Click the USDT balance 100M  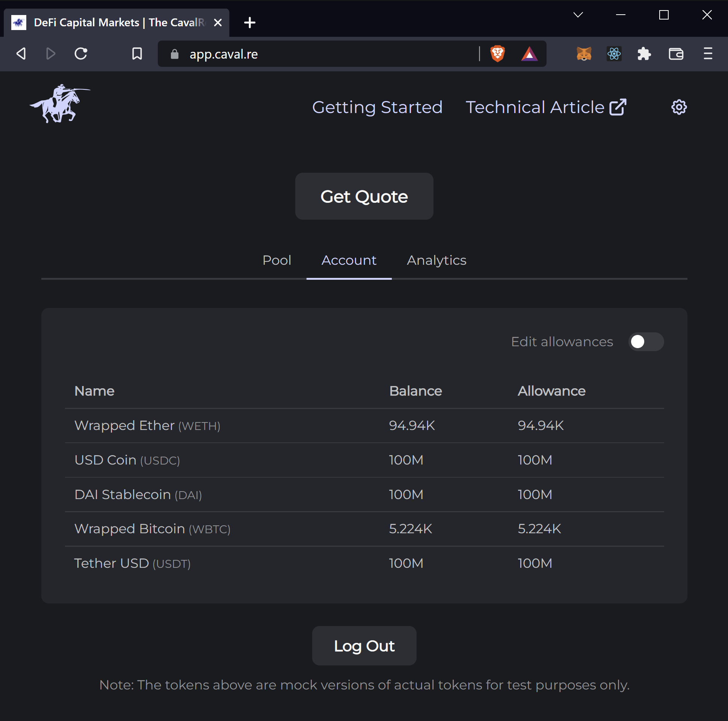[406, 564]
